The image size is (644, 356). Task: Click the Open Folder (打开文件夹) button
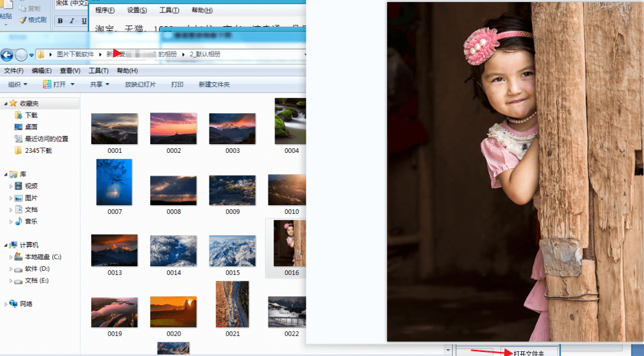pos(527,352)
